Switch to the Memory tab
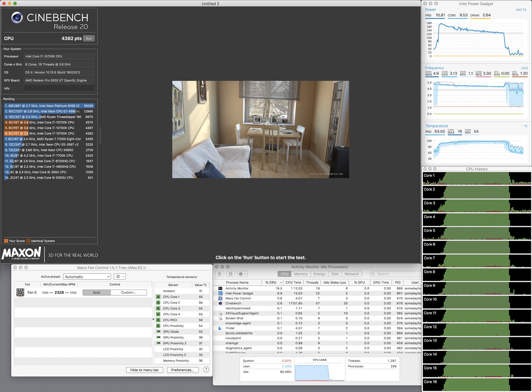This screenshot has width=532, height=392. 301,274
